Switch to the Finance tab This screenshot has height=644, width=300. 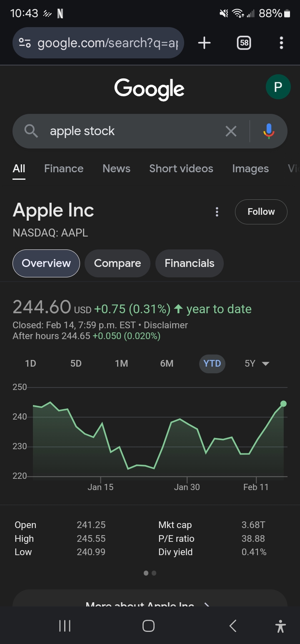(x=64, y=169)
